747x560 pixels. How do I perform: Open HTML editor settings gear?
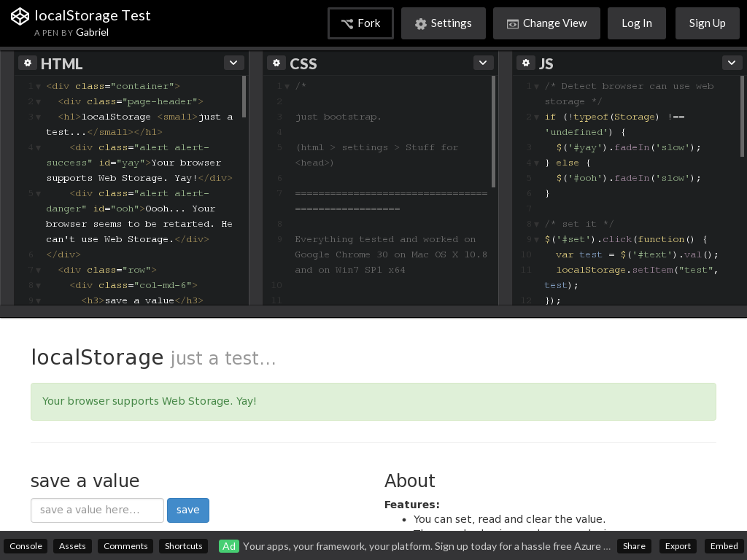pos(28,63)
